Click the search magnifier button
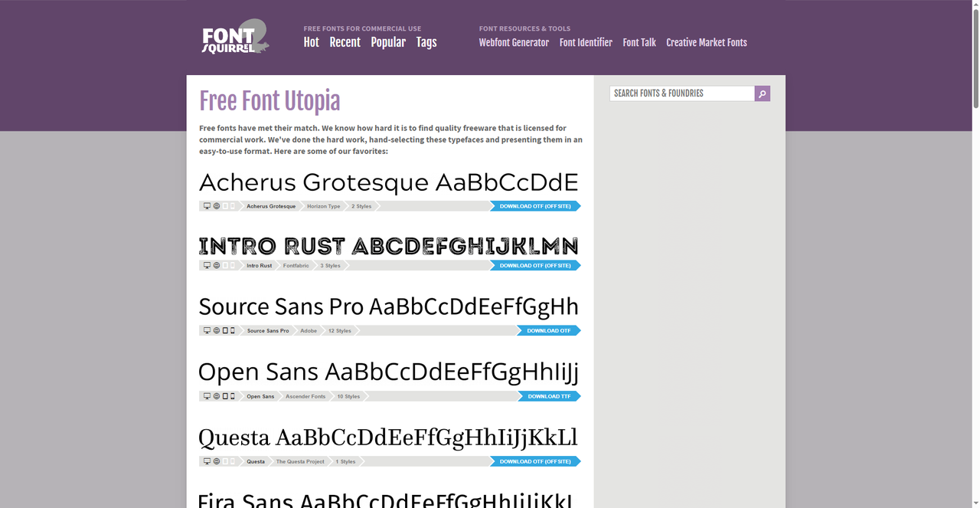Viewport: 980px width, 508px height. click(x=762, y=93)
